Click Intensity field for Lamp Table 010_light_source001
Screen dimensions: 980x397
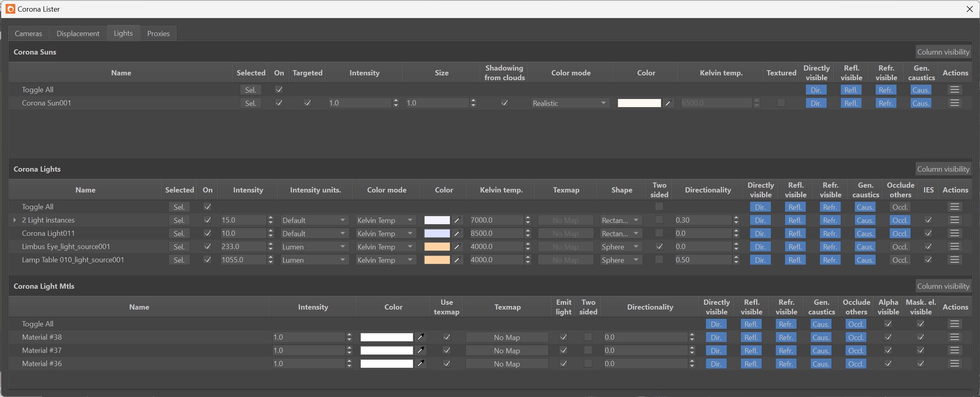tap(243, 260)
